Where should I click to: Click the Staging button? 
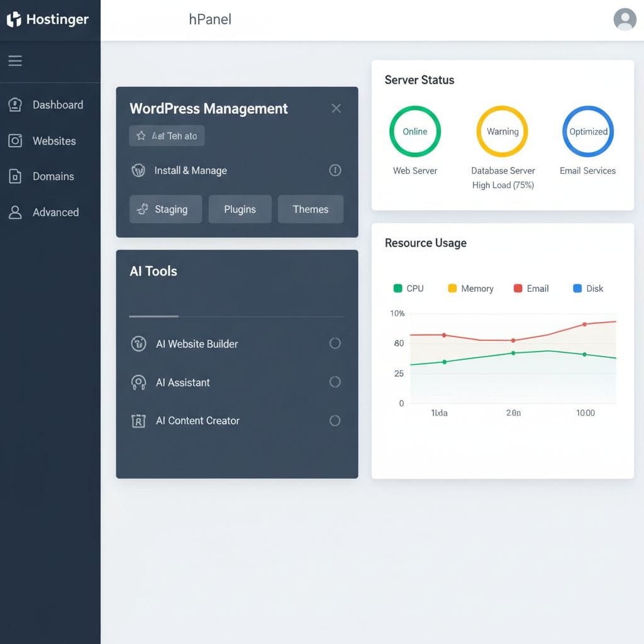[165, 209]
